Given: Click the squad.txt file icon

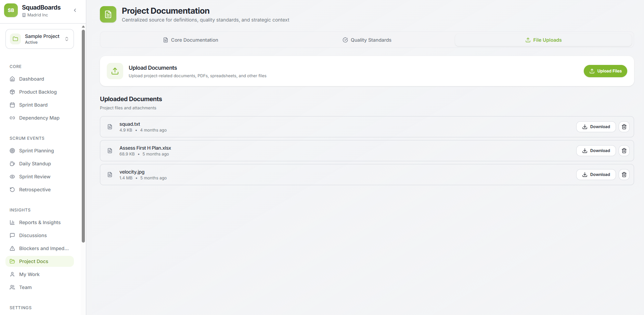Looking at the screenshot, I should [110, 127].
